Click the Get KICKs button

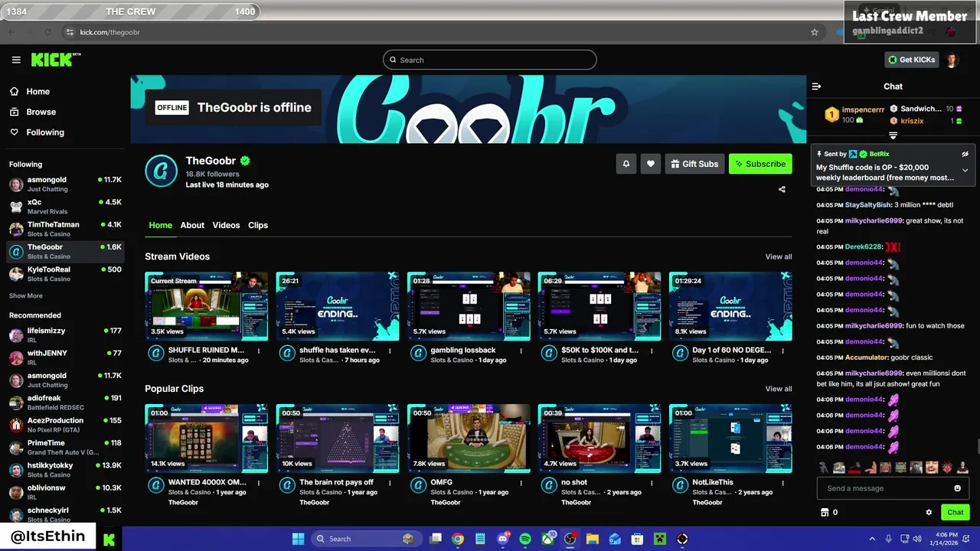pos(911,60)
